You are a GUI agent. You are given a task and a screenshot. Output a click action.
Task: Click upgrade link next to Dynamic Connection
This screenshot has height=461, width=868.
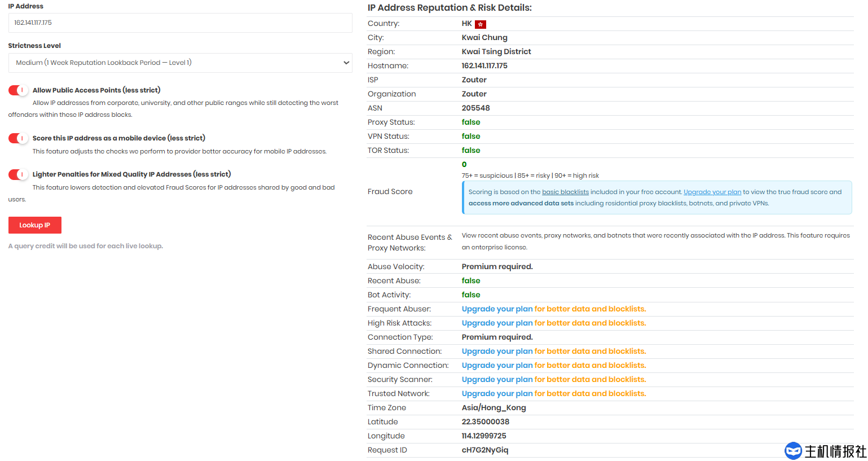pyautogui.click(x=497, y=366)
